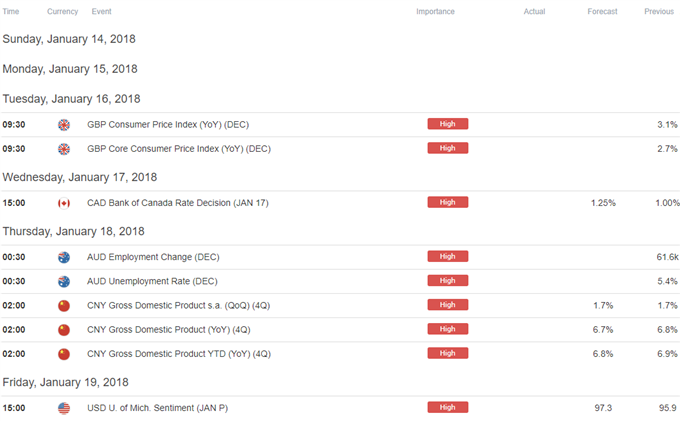Click the Australia flag beside AUD Employment Change
Viewport: 680px width, 421px height.
point(64,258)
